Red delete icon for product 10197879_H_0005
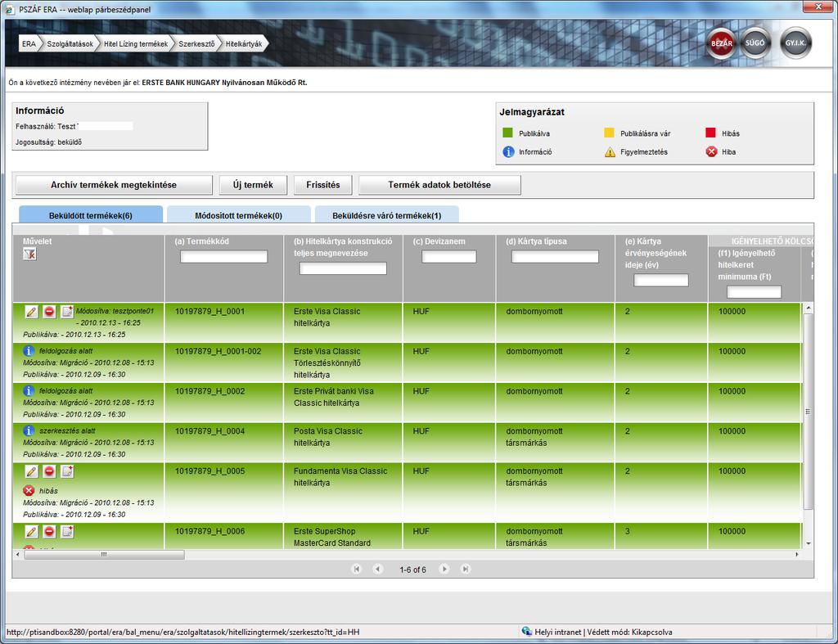This screenshot has width=838, height=644. (x=49, y=471)
